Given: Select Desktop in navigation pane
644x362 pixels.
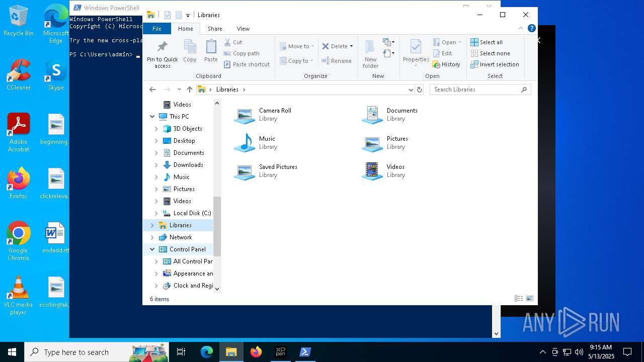Looking at the screenshot, I should click(179, 141).
